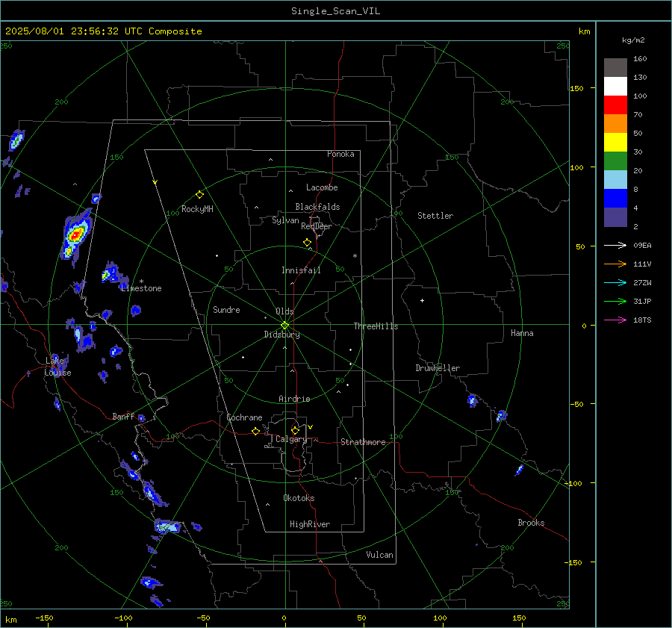The image size is (672, 628).
Task: Click the radar center diamond near Olds
Action: pyautogui.click(x=285, y=325)
